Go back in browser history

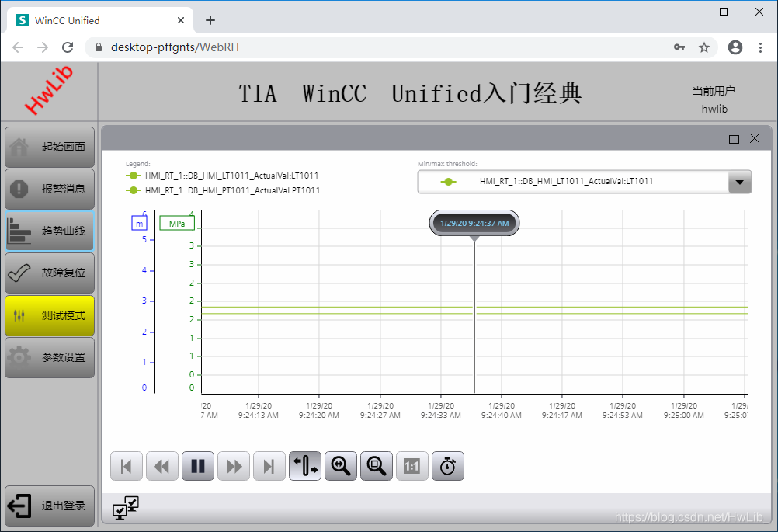point(18,47)
